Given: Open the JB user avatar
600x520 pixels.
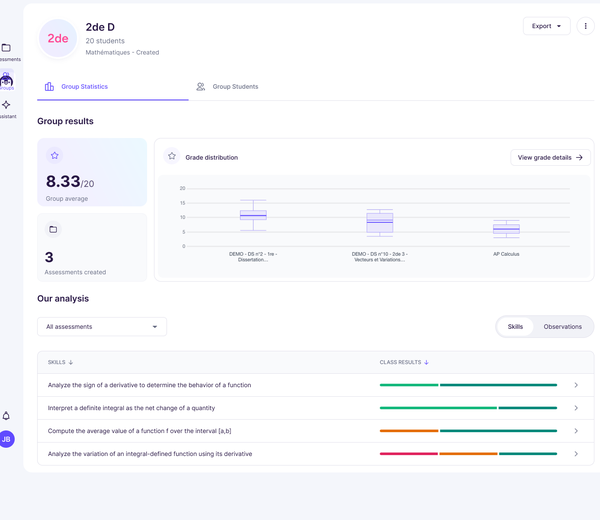Looking at the screenshot, I should pos(6,439).
